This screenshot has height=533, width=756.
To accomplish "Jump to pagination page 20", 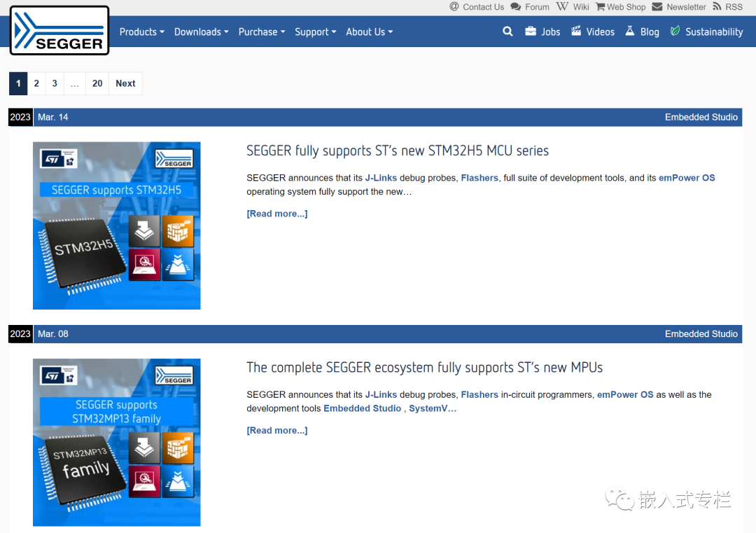I will [x=97, y=83].
